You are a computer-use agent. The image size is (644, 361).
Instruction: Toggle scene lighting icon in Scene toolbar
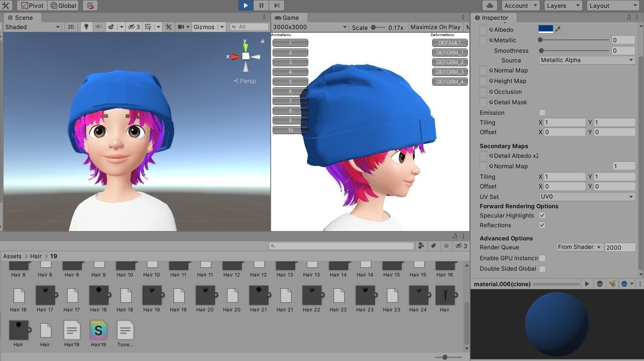coord(86,27)
